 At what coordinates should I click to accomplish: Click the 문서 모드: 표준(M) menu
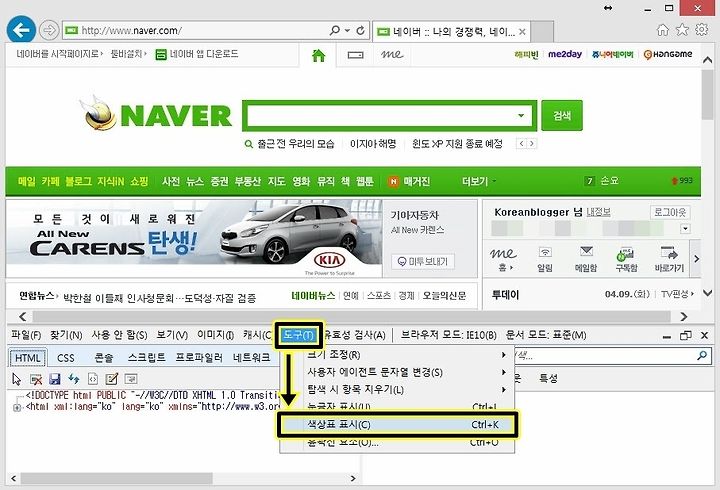(546, 335)
